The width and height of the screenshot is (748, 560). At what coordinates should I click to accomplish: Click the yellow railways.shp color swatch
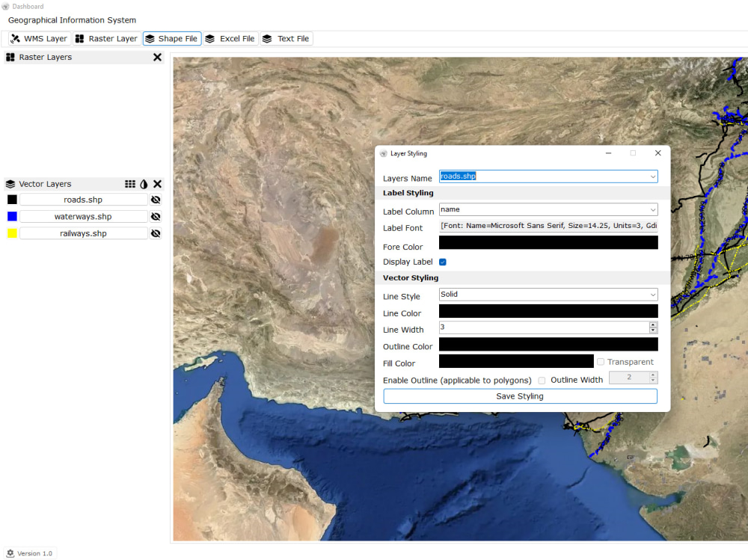coord(13,233)
